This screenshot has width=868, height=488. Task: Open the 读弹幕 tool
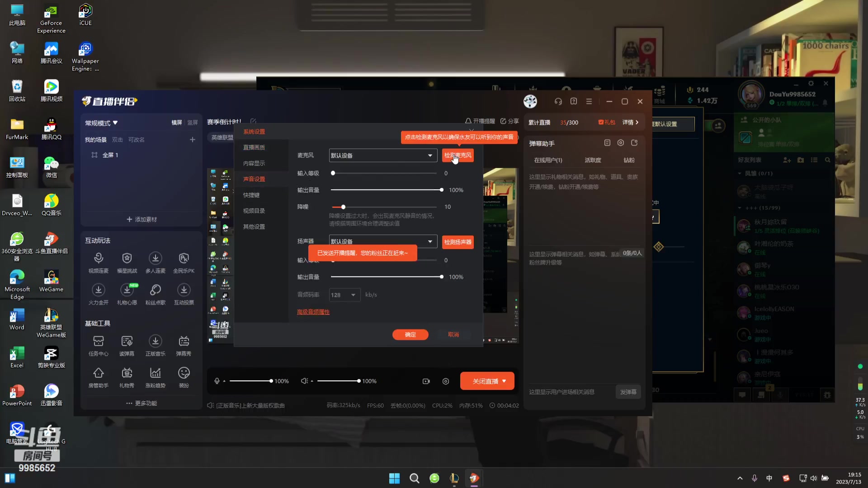127,345
